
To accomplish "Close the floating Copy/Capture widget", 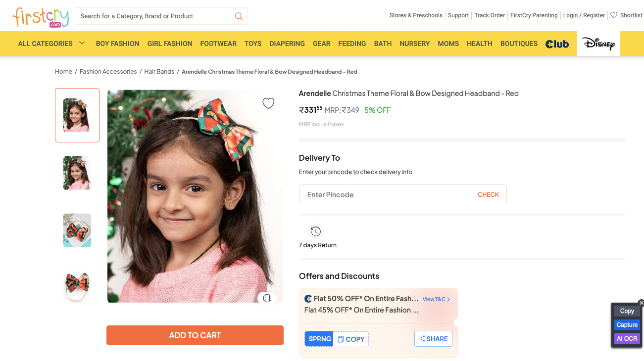I will [641, 303].
